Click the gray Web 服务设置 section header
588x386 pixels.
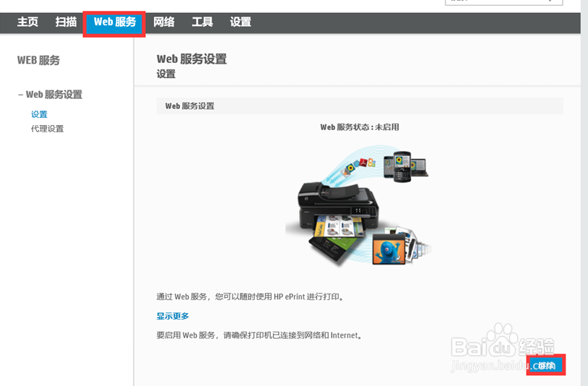(x=360, y=106)
